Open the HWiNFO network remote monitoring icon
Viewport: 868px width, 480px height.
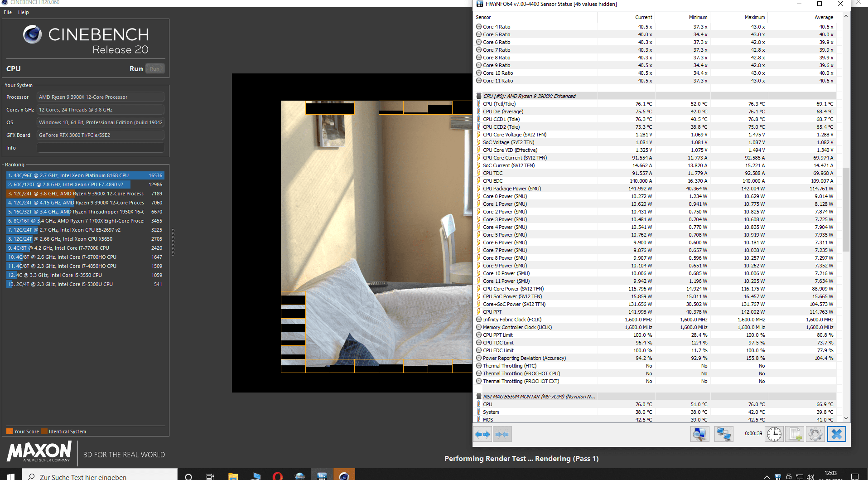point(723,434)
